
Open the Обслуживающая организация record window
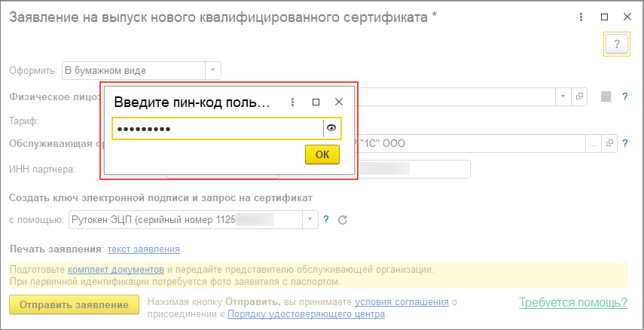[x=611, y=143]
